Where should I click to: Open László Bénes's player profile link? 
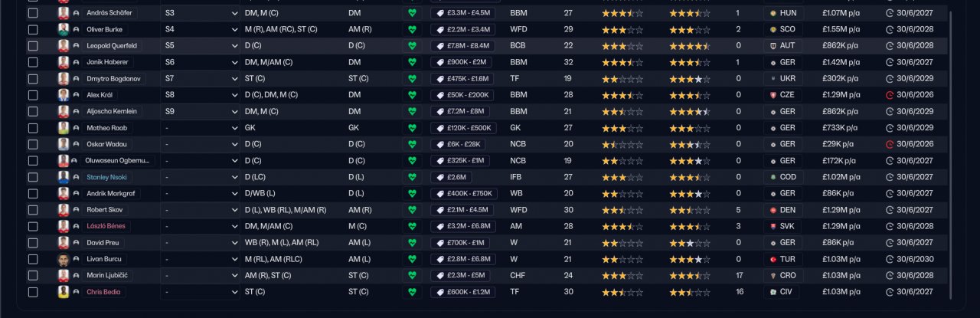106,226
